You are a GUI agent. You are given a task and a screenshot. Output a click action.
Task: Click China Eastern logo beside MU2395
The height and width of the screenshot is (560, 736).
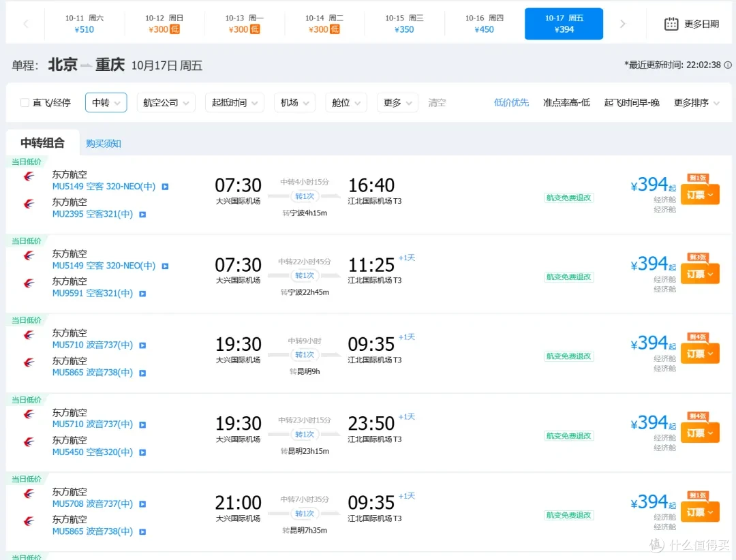[29, 204]
